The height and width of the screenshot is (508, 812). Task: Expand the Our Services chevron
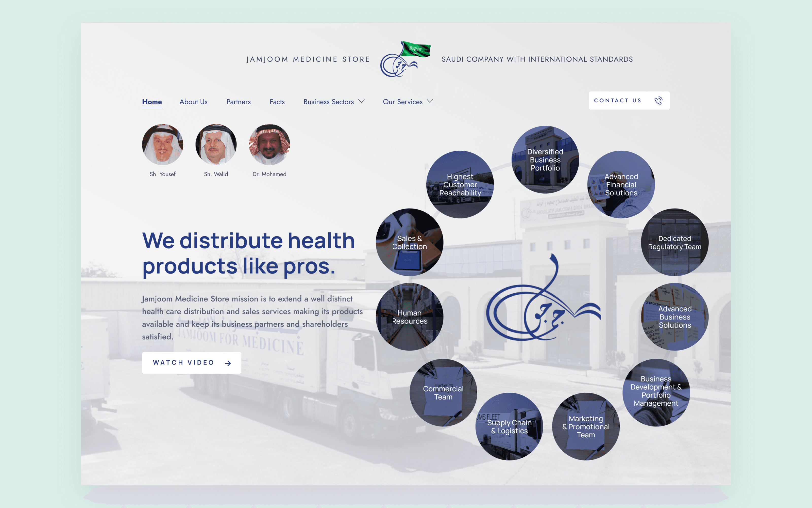click(x=430, y=101)
